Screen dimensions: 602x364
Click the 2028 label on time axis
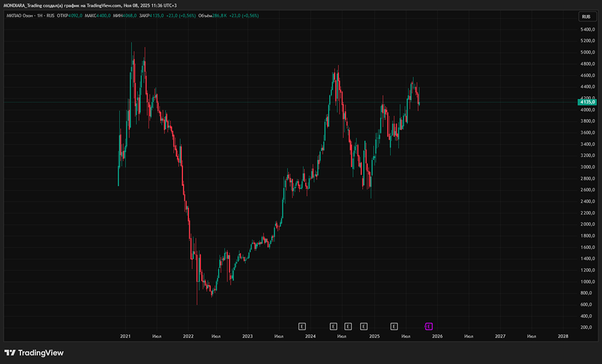tap(562, 336)
